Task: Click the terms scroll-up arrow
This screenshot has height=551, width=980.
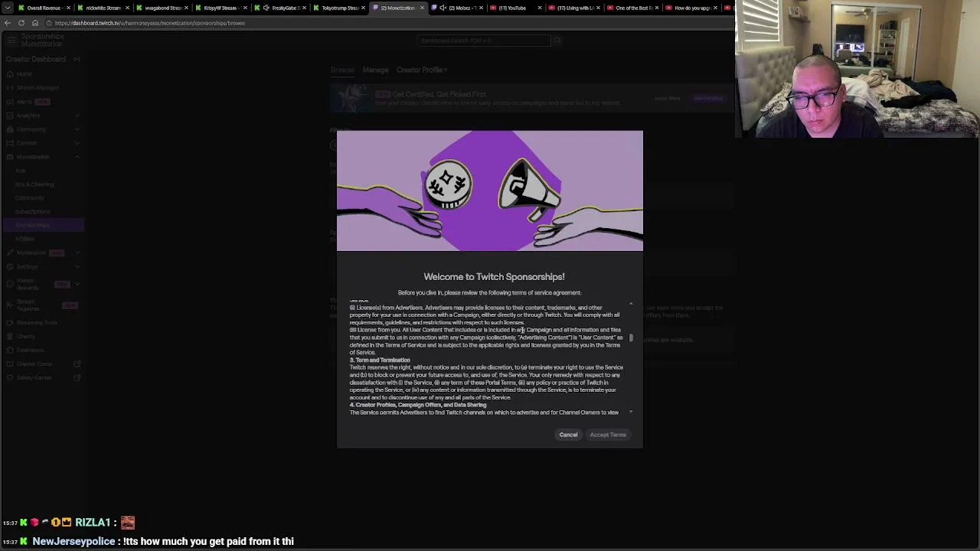Action: point(631,304)
